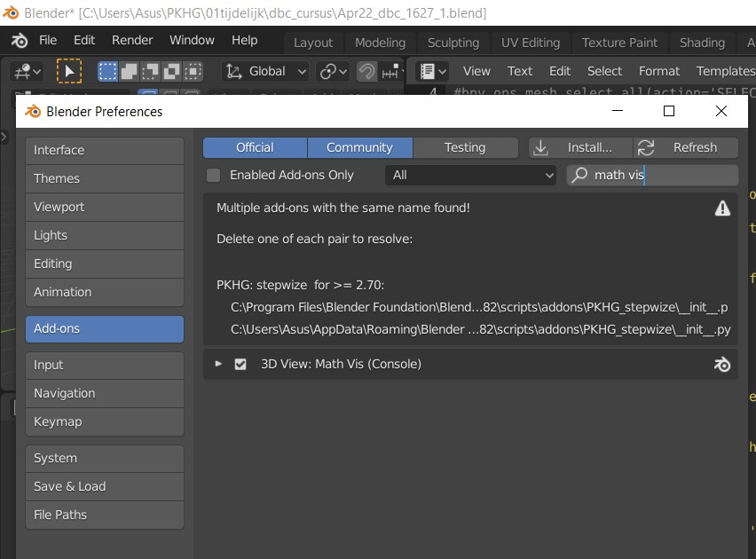The image size is (756, 559).
Task: Toggle the snap magnet icon
Action: 366,72
